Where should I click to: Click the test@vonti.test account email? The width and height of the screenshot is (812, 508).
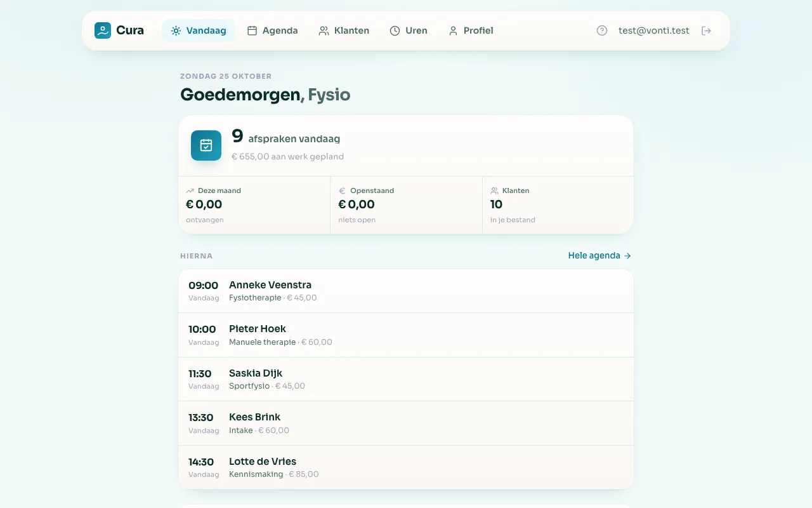click(654, 30)
